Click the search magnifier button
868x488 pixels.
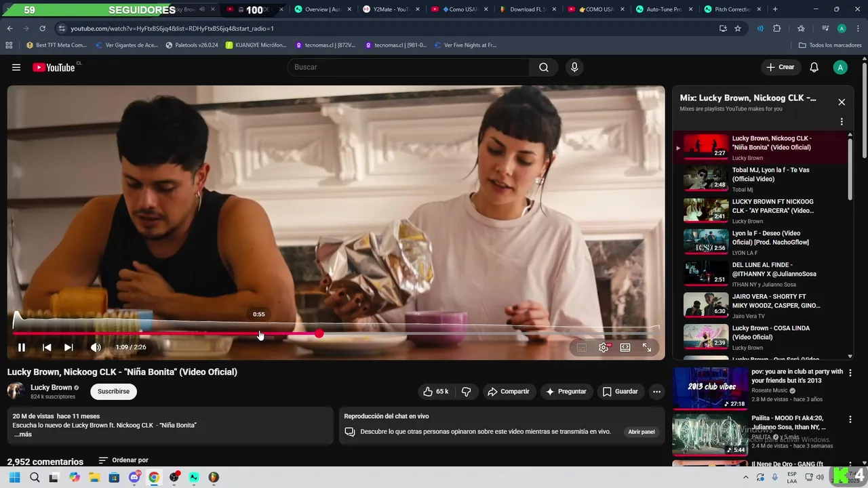pyautogui.click(x=544, y=67)
